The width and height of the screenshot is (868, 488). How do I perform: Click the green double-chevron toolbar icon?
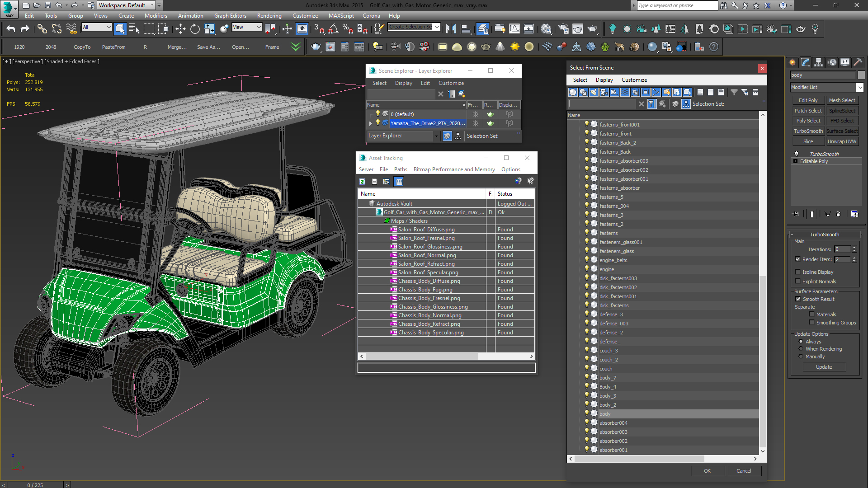coord(296,47)
